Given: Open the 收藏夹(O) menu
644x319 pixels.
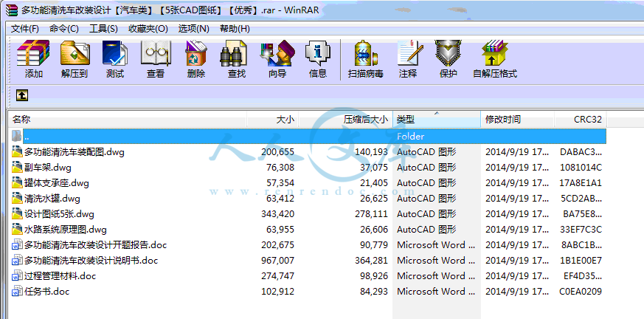Looking at the screenshot, I should coord(148,28).
